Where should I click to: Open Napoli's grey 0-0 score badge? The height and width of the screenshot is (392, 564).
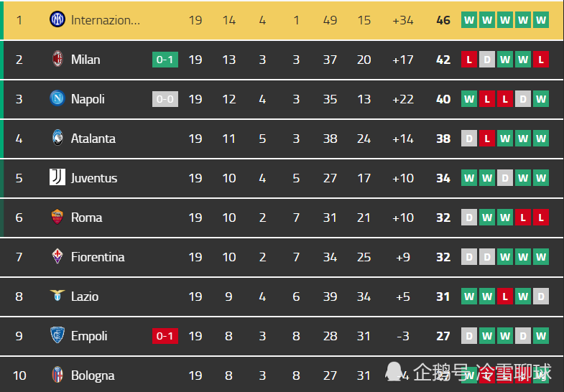coord(165,99)
